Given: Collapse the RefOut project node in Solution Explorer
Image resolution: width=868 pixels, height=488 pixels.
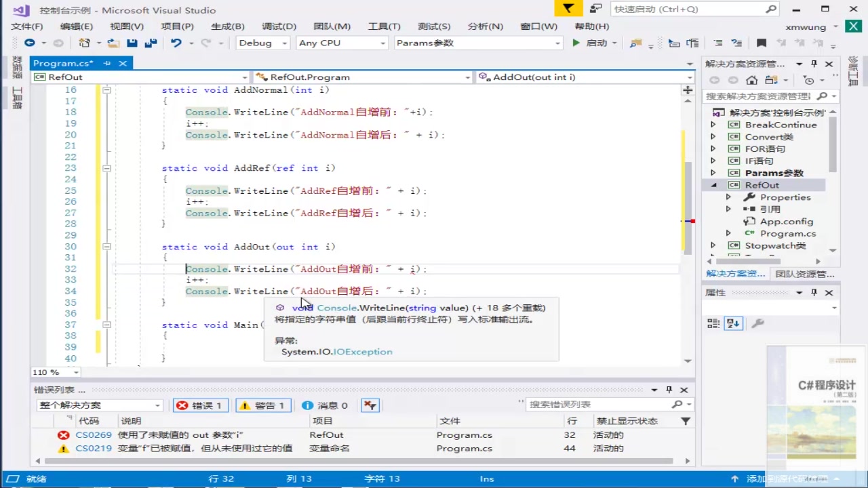Looking at the screenshot, I should [713, 184].
